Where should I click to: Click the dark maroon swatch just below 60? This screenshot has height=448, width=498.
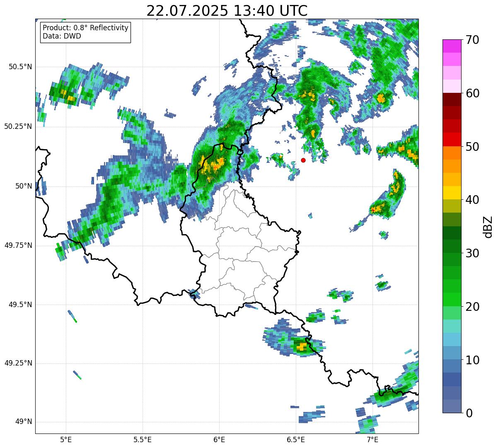click(452, 99)
